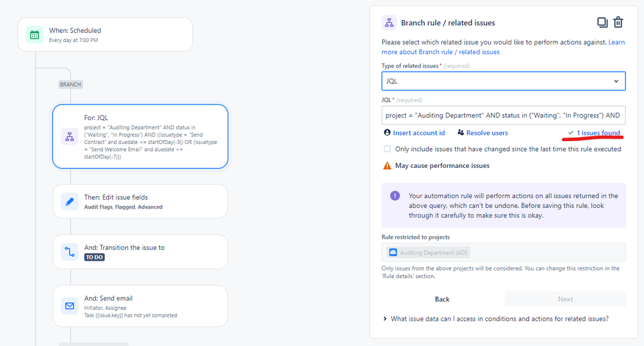Click the orange performance warning triangle icon
Screen dimensions: 644x346
tap(387, 166)
